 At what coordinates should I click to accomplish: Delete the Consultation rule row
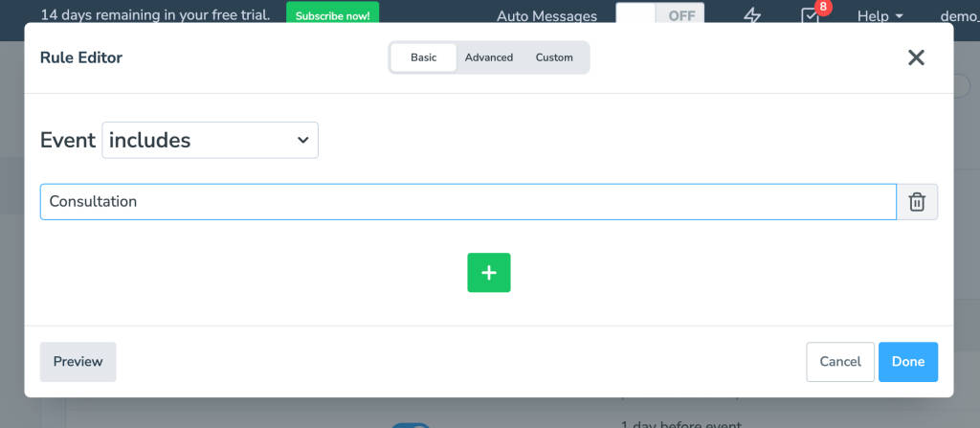click(917, 202)
